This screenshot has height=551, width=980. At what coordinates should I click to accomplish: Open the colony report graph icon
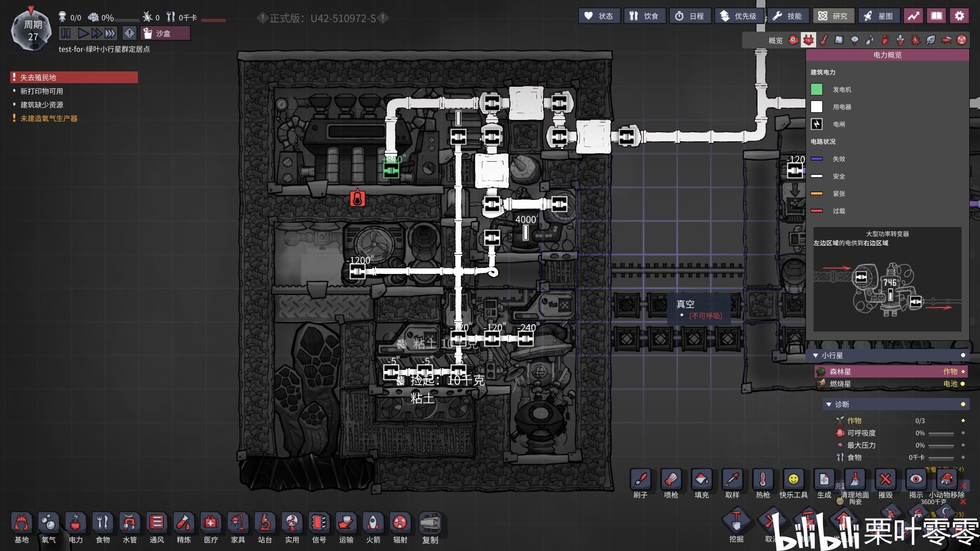914,16
